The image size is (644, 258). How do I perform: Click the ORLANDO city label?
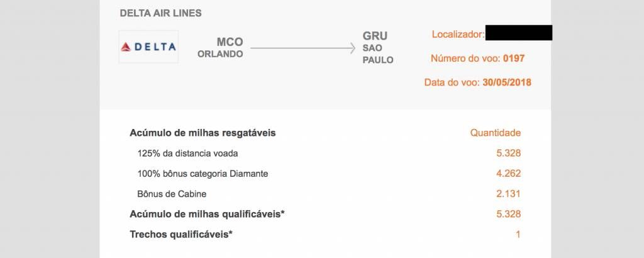220,54
